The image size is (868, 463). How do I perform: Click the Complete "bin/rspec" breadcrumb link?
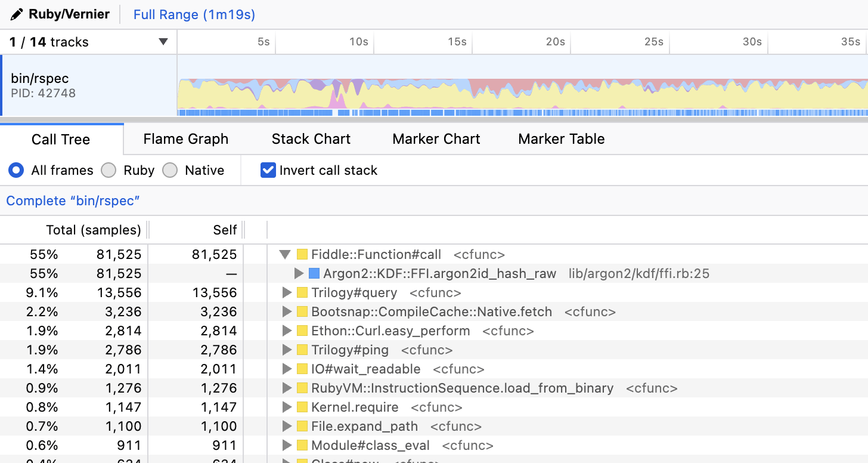pyautogui.click(x=73, y=201)
